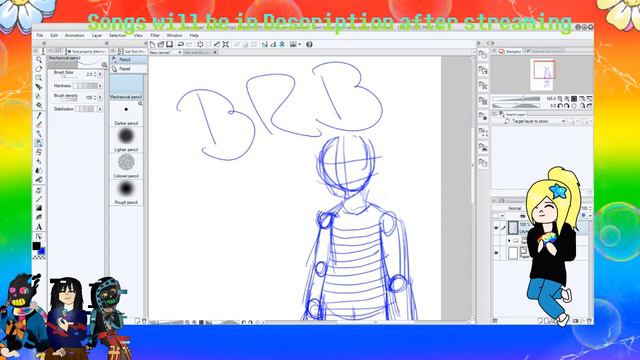Click the zoom in icon in Navigator

click(x=567, y=99)
